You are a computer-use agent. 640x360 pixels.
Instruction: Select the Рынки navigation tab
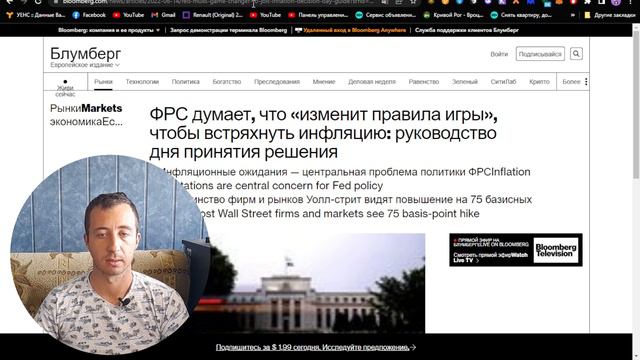[x=103, y=82]
